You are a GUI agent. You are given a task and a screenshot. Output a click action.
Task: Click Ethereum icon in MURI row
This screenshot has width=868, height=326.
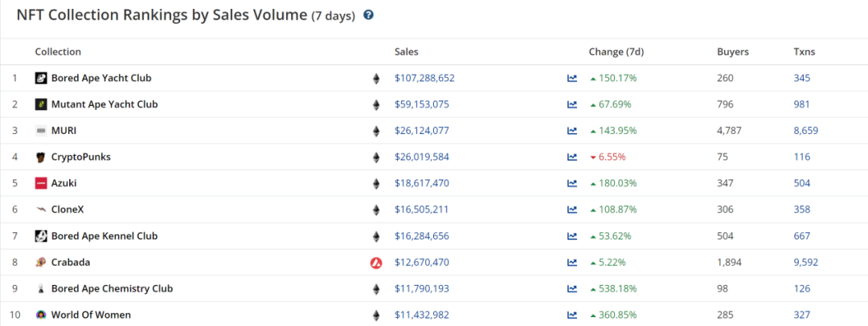coord(375,131)
